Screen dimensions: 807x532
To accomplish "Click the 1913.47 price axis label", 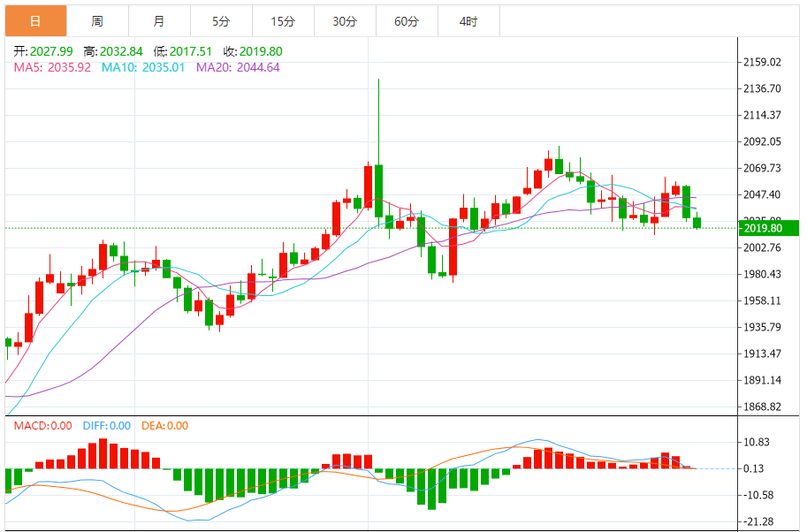I will (x=762, y=354).
